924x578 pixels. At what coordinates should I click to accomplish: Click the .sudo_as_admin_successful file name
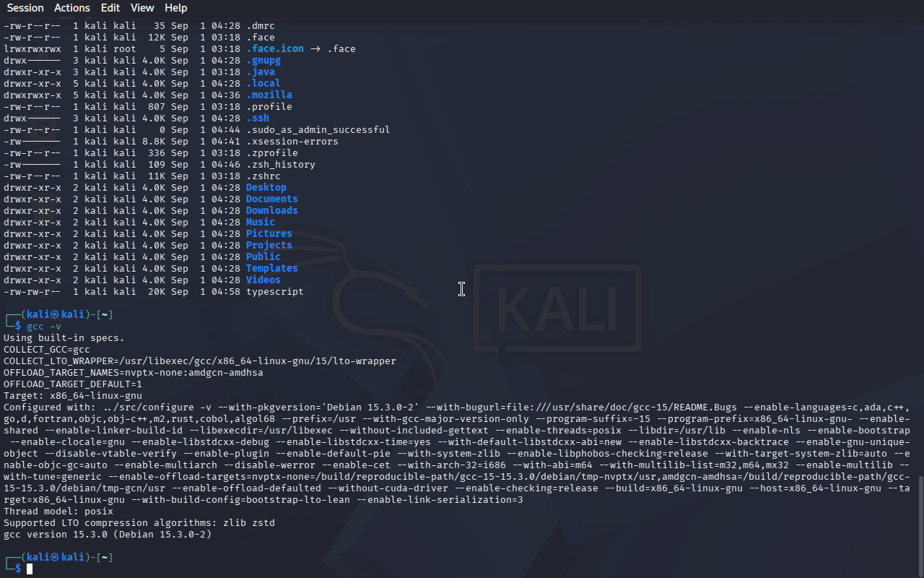pos(318,129)
